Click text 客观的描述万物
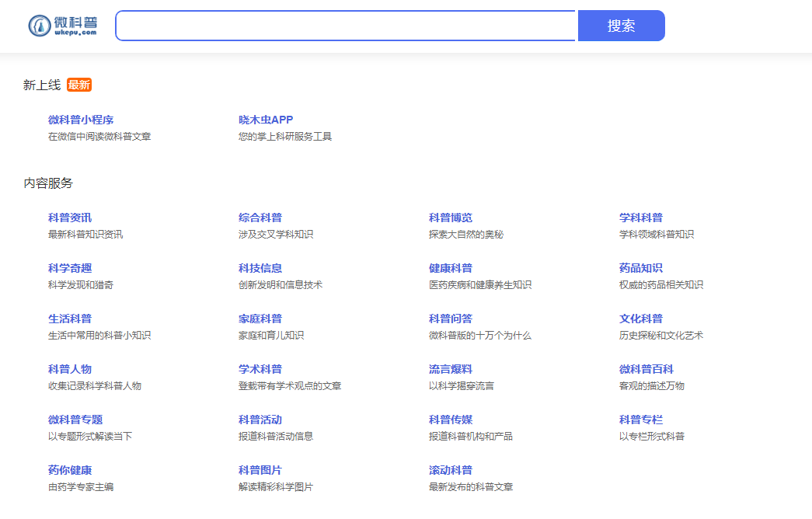 tap(651, 386)
